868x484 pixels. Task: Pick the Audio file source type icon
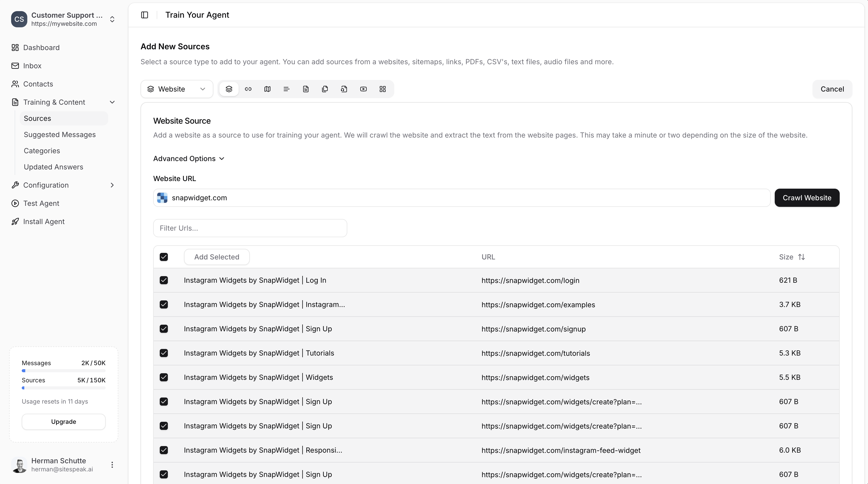(344, 89)
